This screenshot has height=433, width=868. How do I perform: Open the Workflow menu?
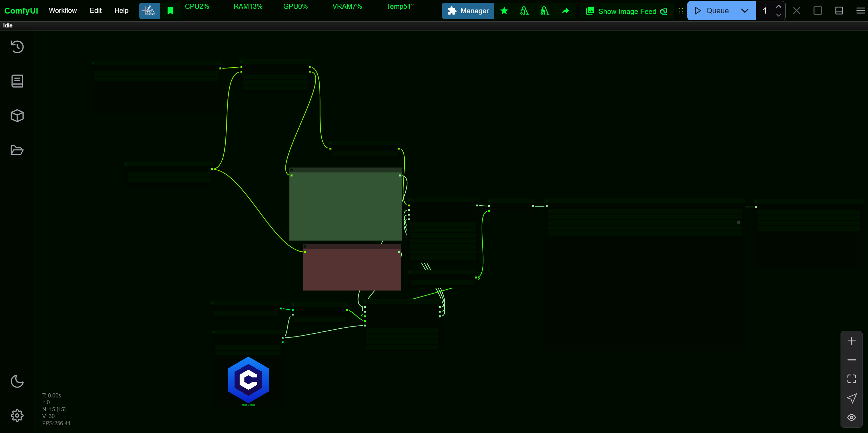coord(63,11)
